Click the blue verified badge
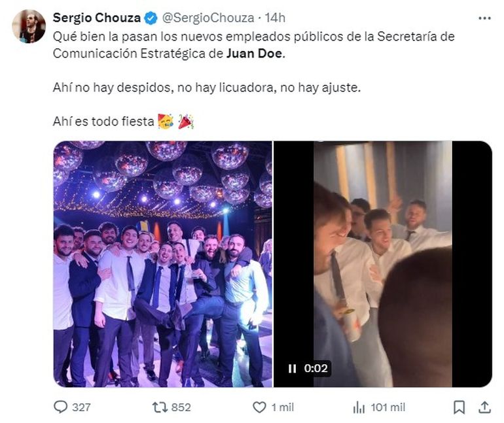 point(149,18)
